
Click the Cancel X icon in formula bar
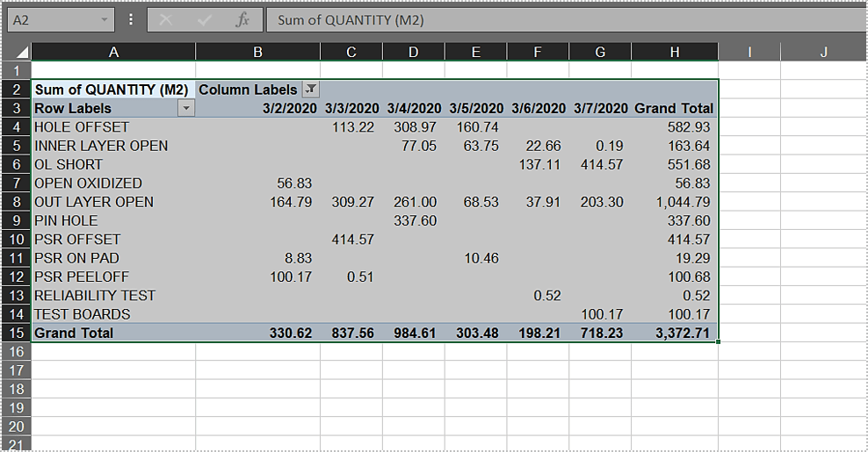[x=166, y=20]
